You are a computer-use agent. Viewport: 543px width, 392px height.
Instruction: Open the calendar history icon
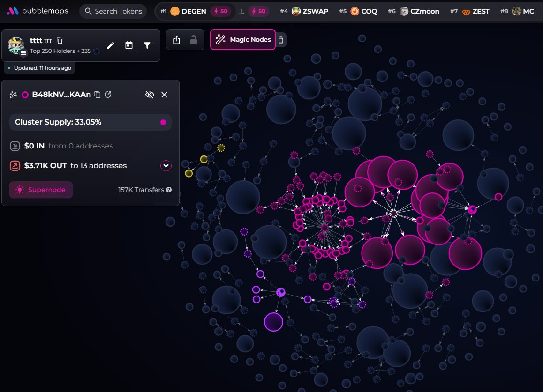[129, 45]
